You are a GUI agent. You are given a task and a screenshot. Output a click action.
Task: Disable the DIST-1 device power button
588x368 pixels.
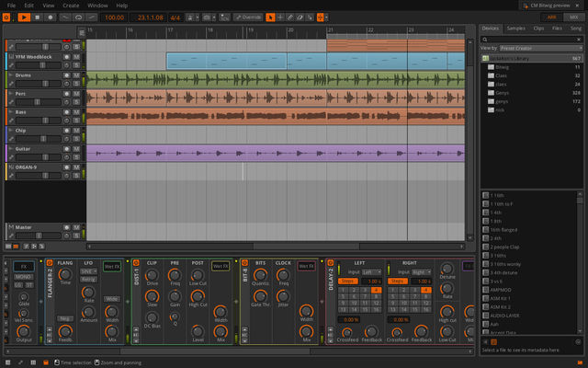pos(136,263)
